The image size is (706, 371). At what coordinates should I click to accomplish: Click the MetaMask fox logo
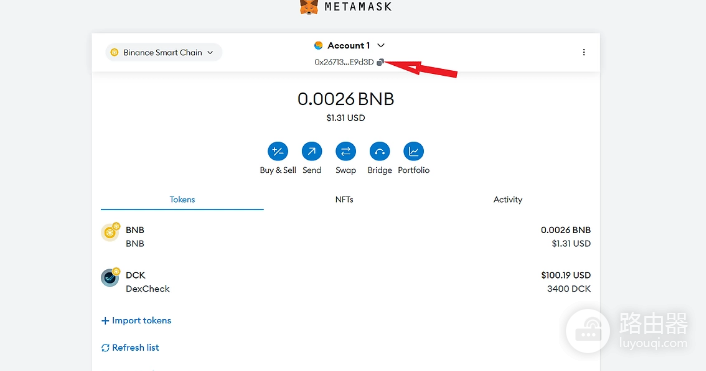coord(309,6)
